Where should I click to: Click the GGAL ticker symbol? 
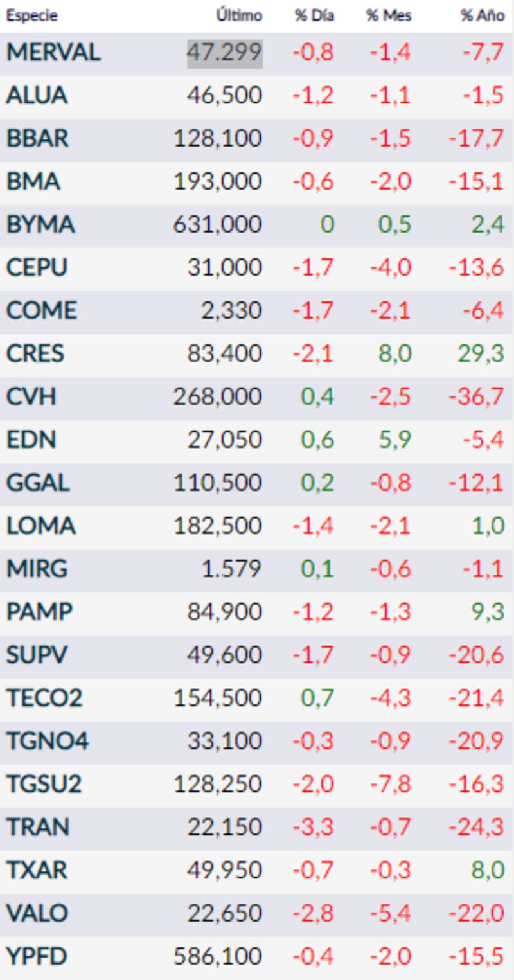[x=38, y=483]
